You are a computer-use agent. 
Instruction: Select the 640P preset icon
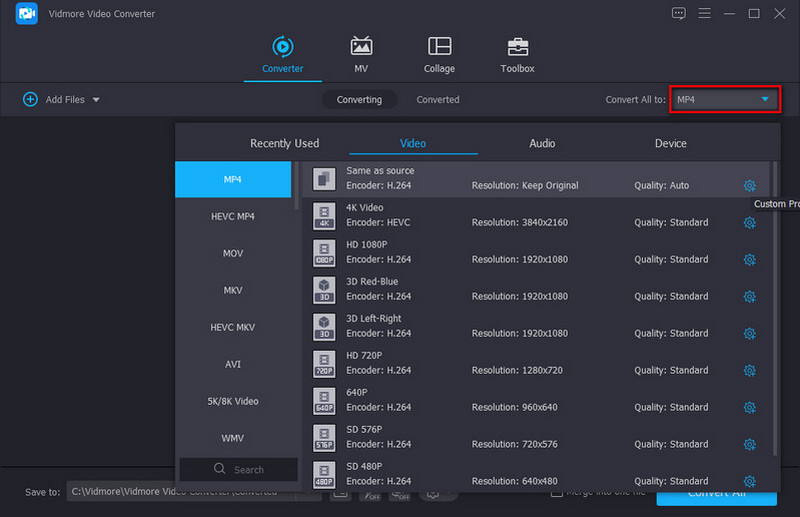tap(324, 401)
